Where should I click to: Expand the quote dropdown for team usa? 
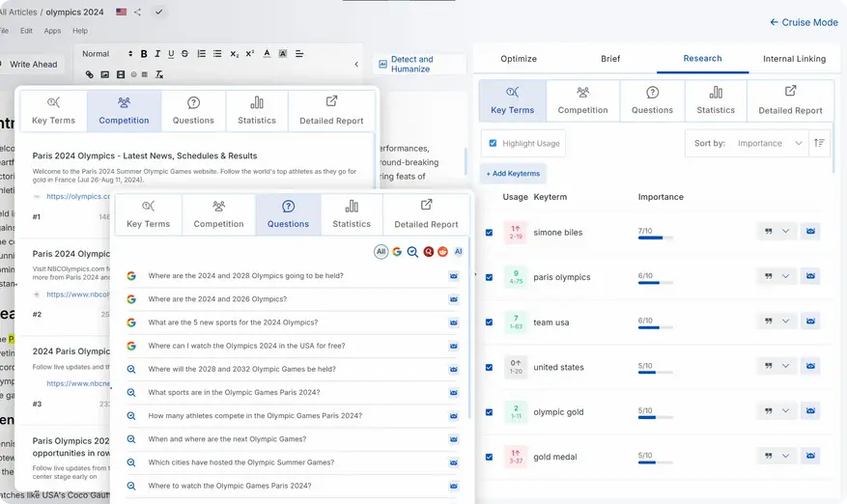(785, 322)
